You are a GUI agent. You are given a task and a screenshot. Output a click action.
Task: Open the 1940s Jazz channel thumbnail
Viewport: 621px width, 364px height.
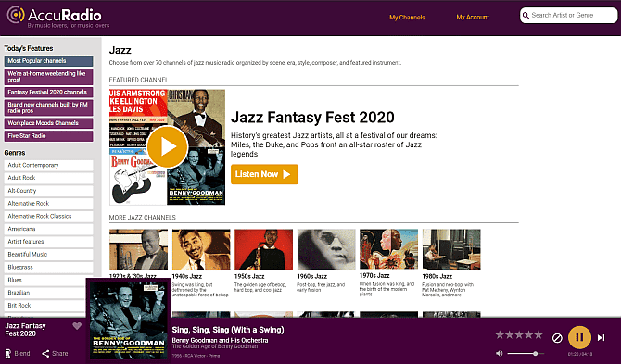click(201, 249)
